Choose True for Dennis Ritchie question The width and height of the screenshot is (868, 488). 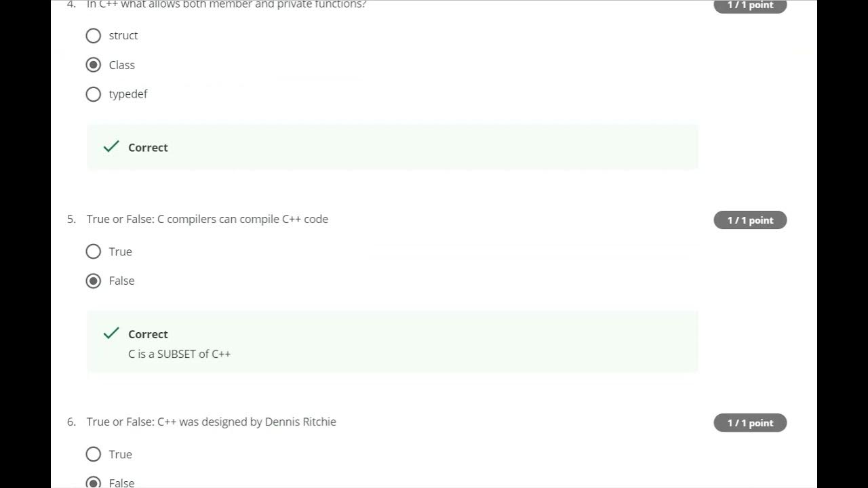(x=94, y=454)
